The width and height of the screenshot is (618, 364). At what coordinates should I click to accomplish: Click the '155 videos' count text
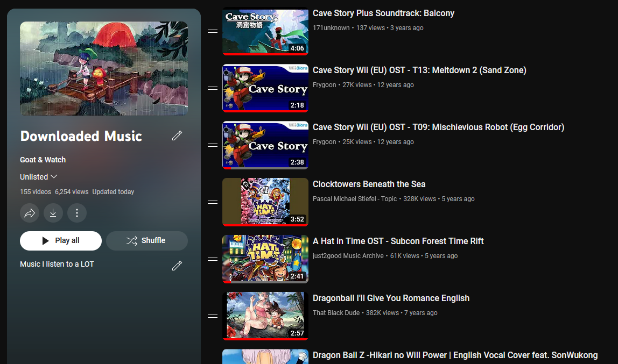pos(36,192)
